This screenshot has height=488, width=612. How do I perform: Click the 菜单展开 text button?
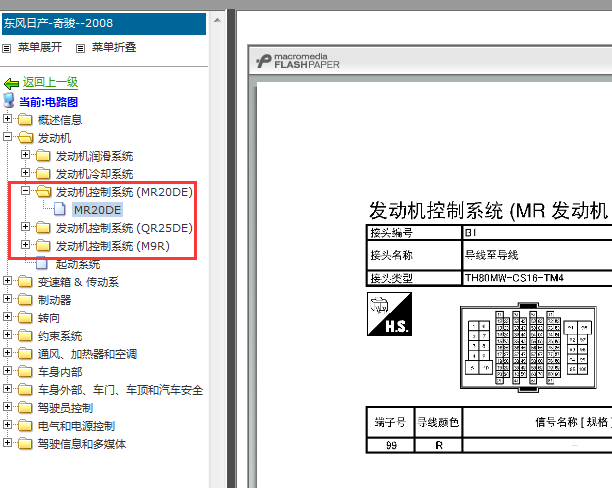tap(40, 48)
